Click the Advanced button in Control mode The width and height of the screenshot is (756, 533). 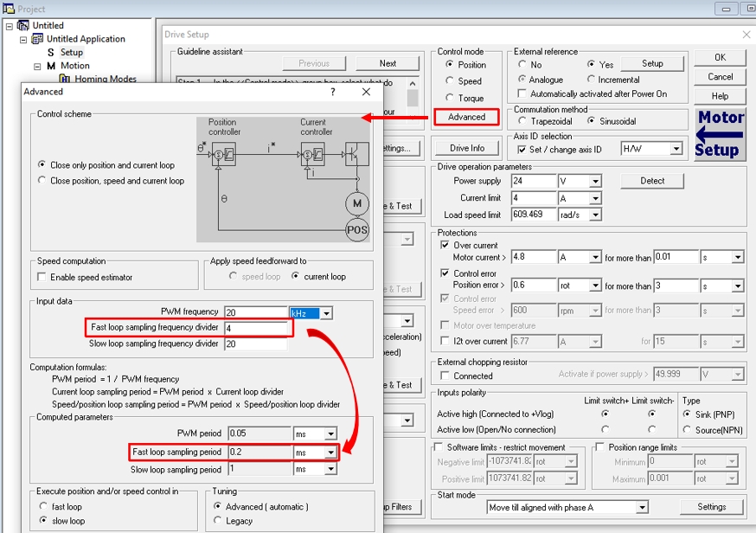click(466, 117)
